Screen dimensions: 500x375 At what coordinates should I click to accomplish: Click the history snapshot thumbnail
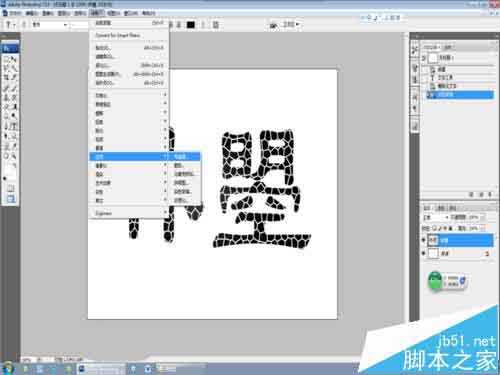pyautogui.click(x=433, y=58)
